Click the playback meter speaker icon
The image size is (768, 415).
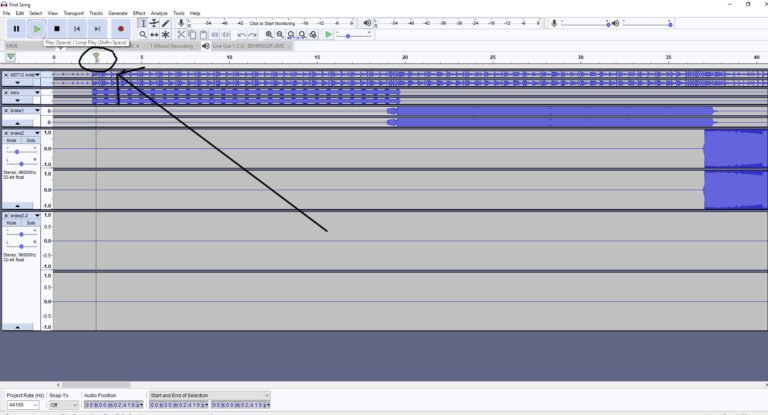367,23
